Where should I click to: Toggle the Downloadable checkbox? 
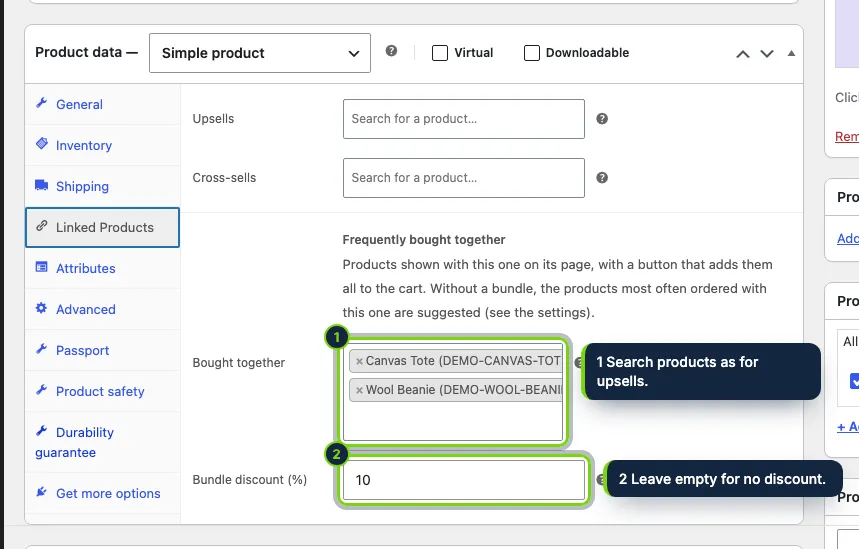532,53
